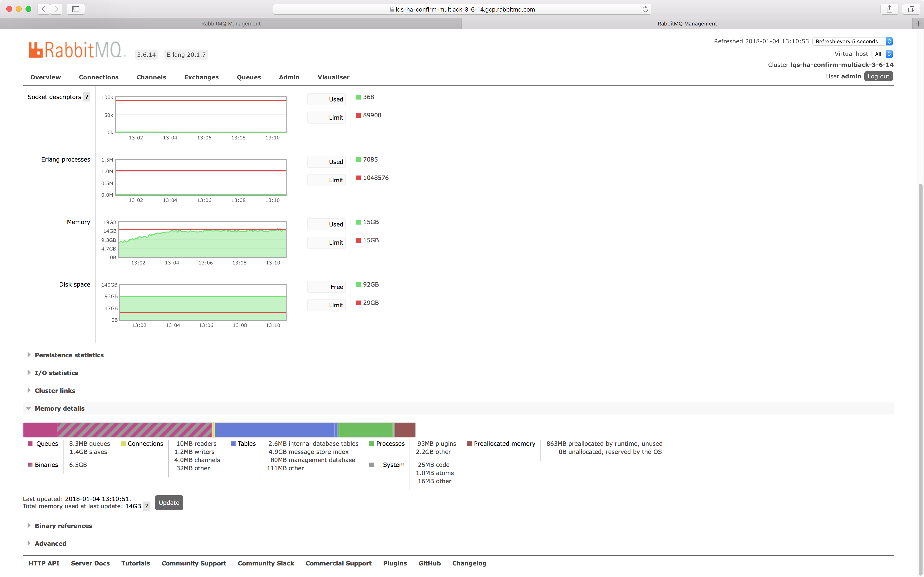Click the Socket descriptors help icon

(87, 97)
